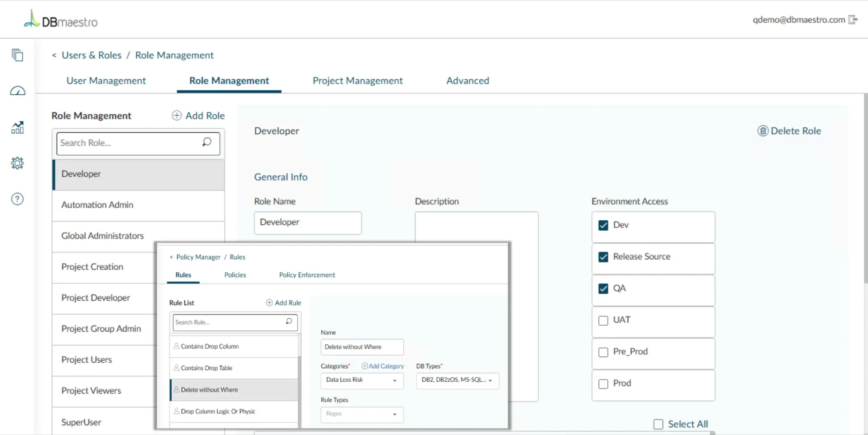This screenshot has width=868, height=435.
Task: Enable the UAT environment checkbox
Action: (x=603, y=320)
